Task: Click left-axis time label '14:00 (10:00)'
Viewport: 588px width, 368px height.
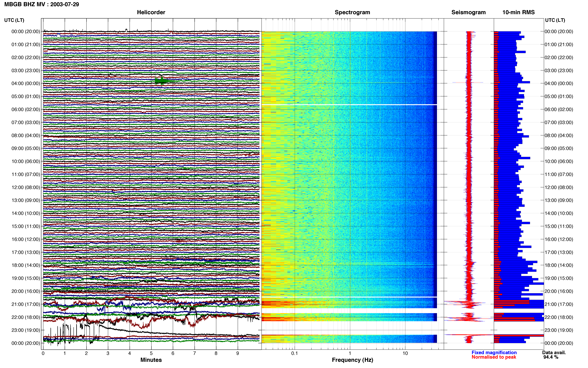Action: (26, 213)
